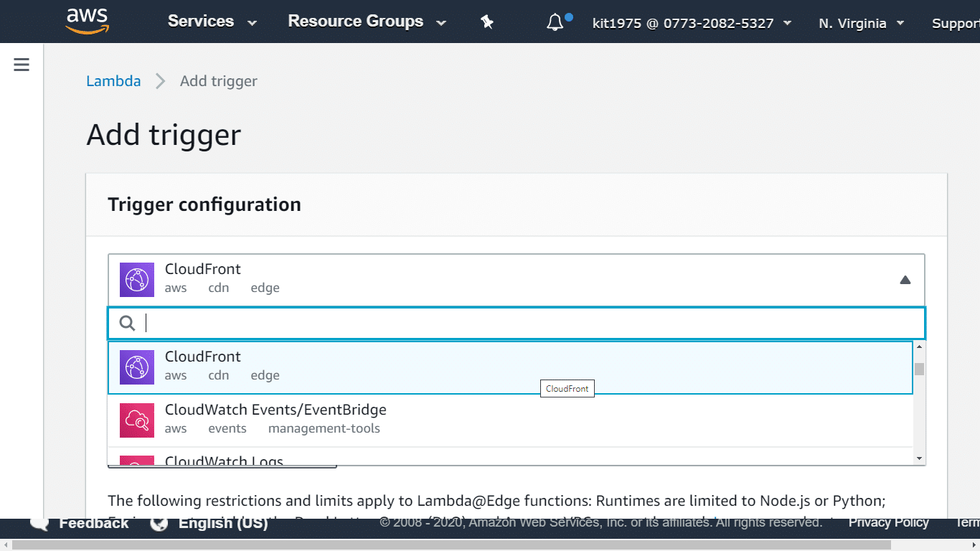
Task: Click the dropdown list scroll down arrow
Action: point(919,458)
